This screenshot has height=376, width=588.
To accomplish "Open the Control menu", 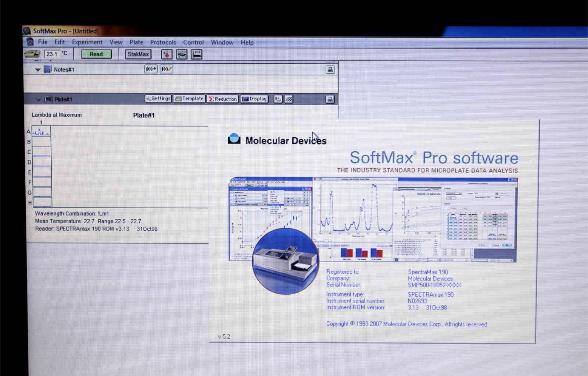I will pyautogui.click(x=193, y=42).
